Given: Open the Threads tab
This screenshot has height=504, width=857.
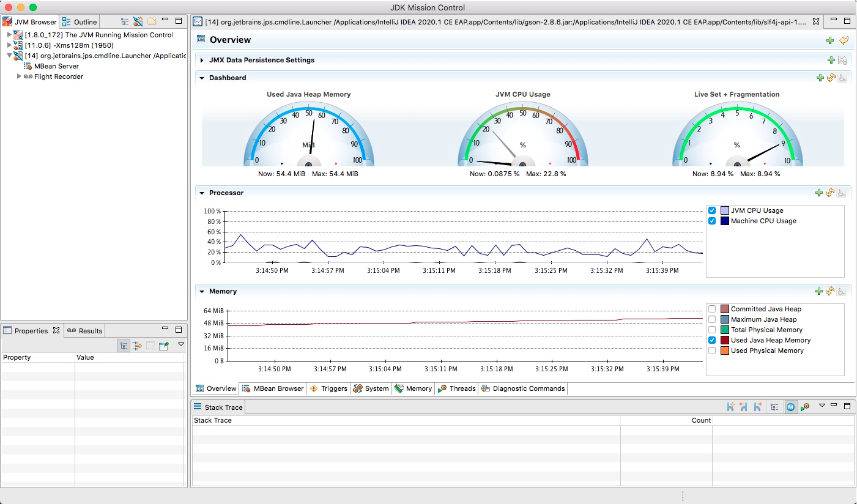Looking at the screenshot, I should pos(457,388).
